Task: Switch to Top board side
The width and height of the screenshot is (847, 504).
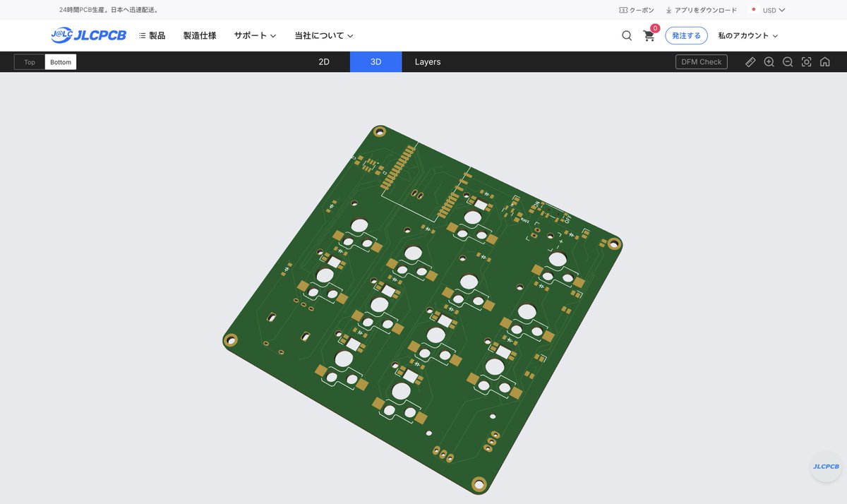Action: [x=30, y=62]
